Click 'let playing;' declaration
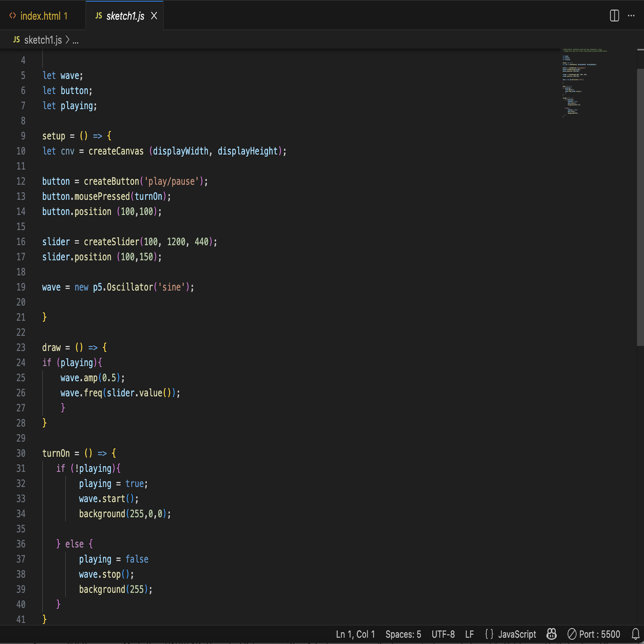Screen dimensions: 644x644 tap(70, 106)
